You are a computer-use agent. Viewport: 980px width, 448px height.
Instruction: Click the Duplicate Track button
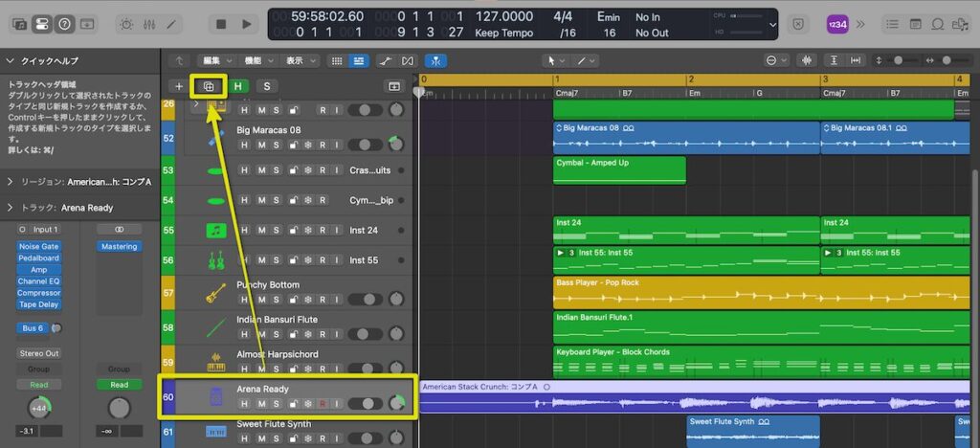[209, 86]
